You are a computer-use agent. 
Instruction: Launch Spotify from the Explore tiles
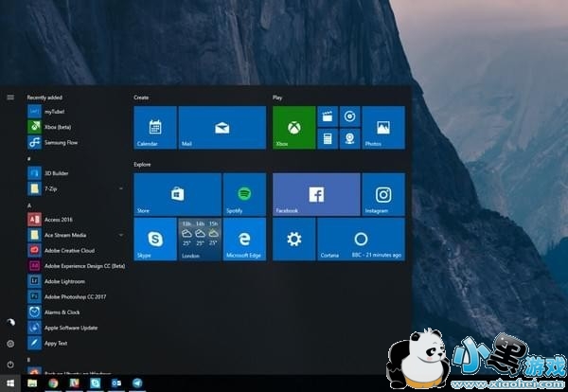click(244, 194)
